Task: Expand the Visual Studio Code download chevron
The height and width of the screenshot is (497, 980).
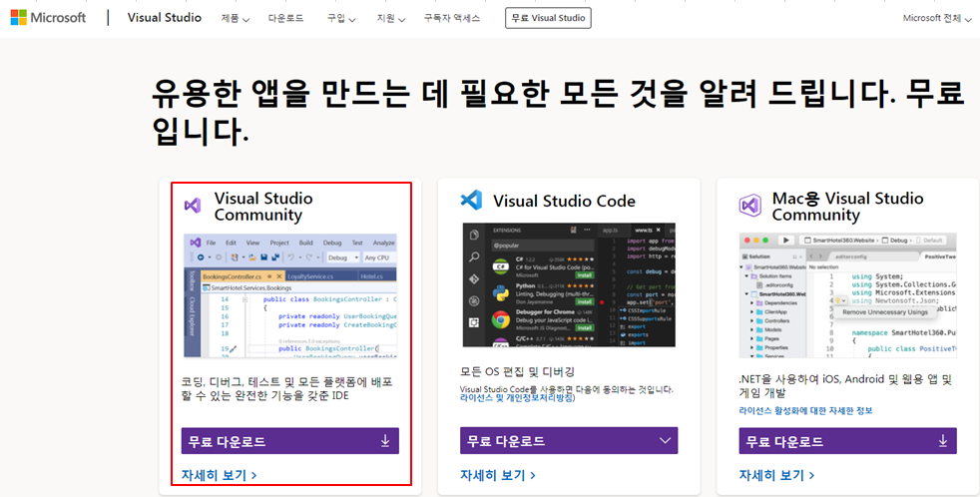Action: tap(665, 441)
